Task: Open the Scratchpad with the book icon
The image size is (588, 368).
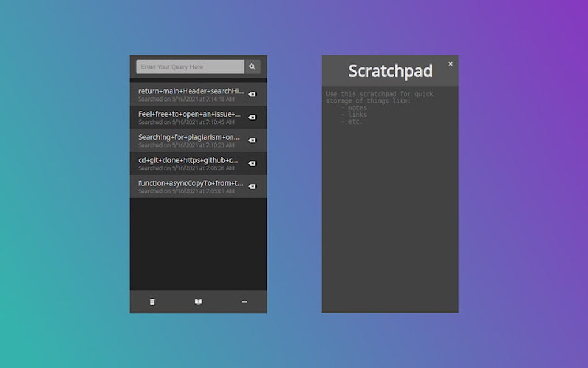Action: (x=198, y=301)
